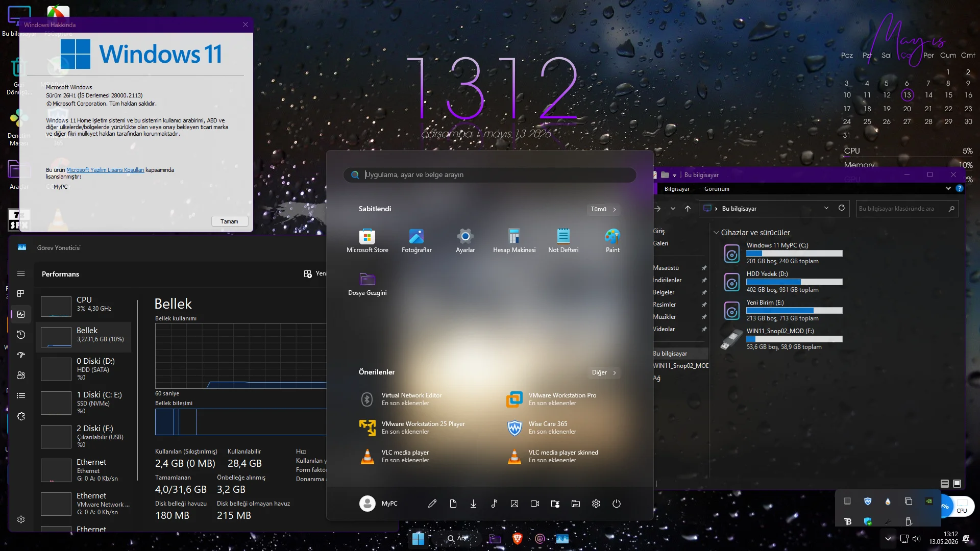Open Paint from the Start menu
This screenshot has height=551, width=980.
pyautogui.click(x=612, y=241)
